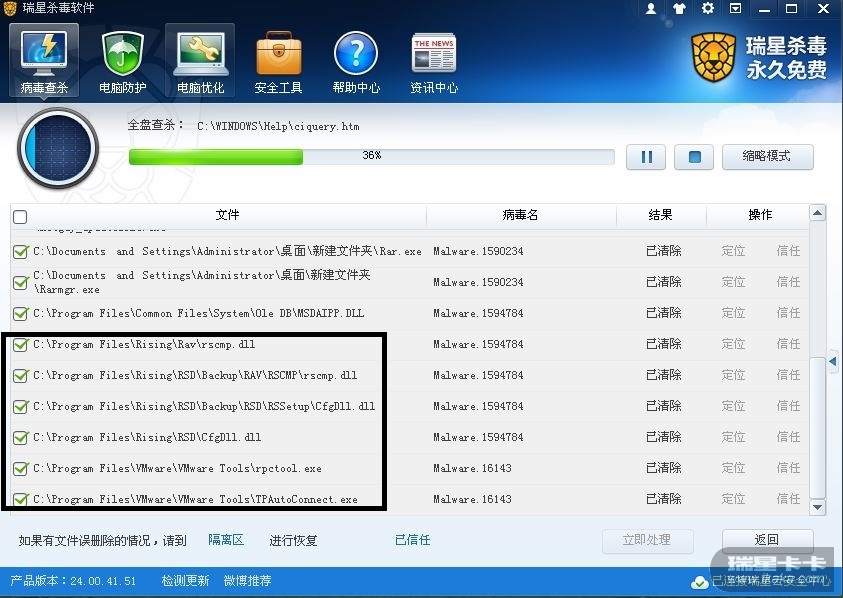Open the 电脑防护 shield section
Viewport: 843px width, 598px height.
tap(123, 61)
